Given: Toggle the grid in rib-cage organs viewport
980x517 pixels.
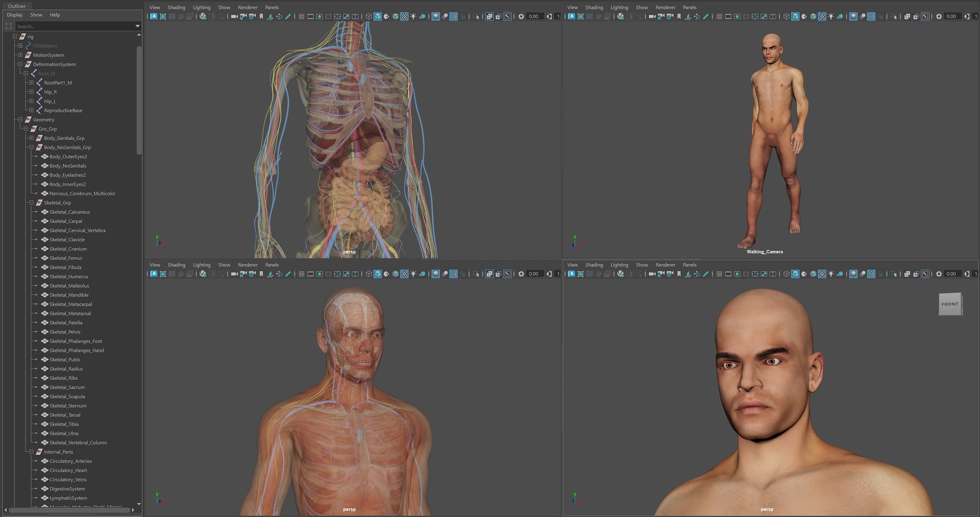Looking at the screenshot, I should pyautogui.click(x=302, y=16).
